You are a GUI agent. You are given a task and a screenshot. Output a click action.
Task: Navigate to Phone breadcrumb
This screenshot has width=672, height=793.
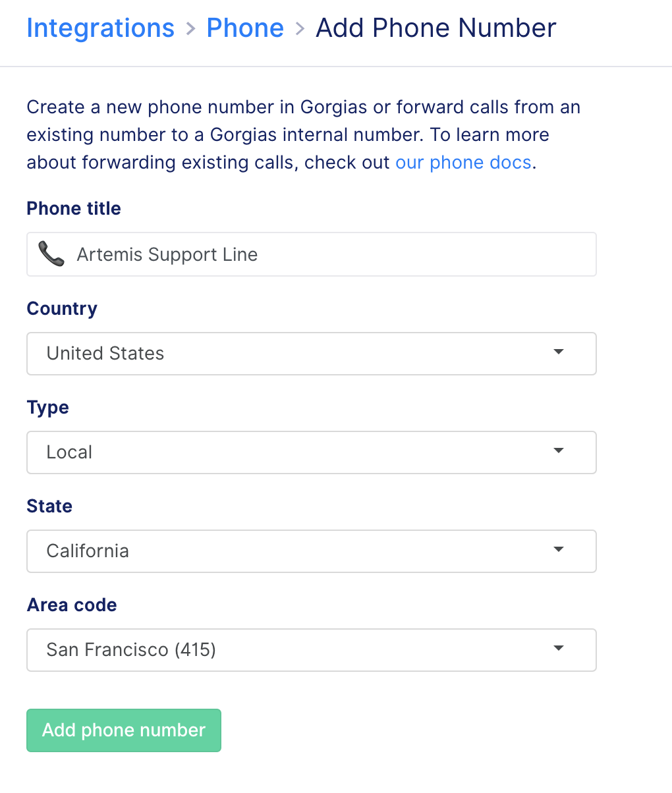[245, 28]
